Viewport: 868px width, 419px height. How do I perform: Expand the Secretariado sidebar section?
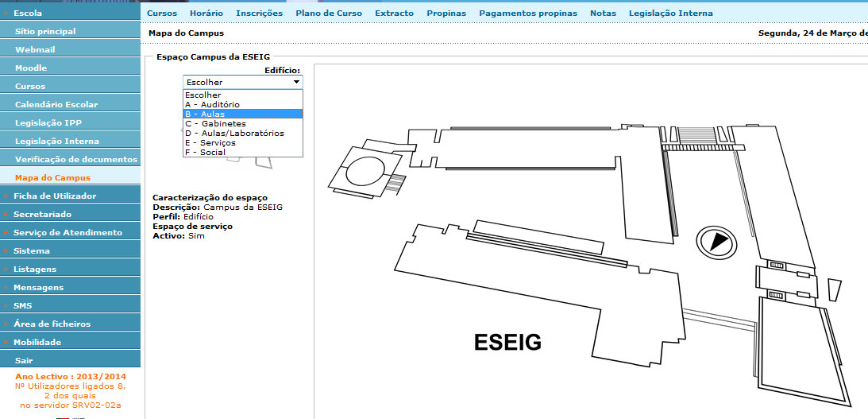pos(42,214)
